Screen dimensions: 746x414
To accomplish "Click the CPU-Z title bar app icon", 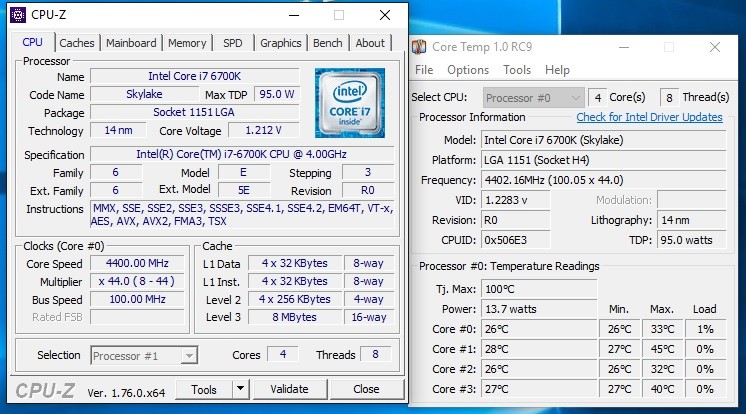I will (x=18, y=15).
